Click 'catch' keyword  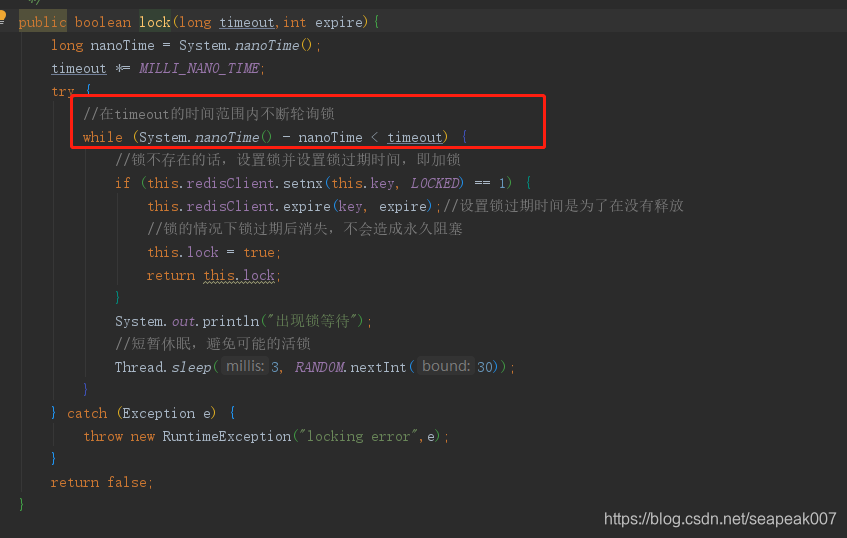tap(87, 413)
